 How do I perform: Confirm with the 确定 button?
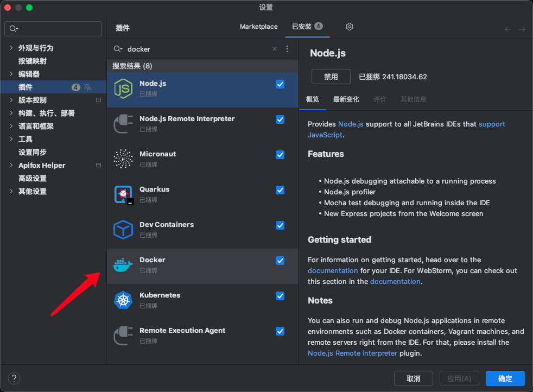(505, 378)
